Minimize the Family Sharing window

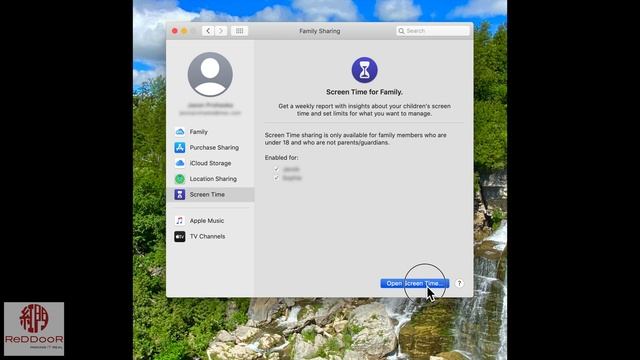(x=184, y=31)
